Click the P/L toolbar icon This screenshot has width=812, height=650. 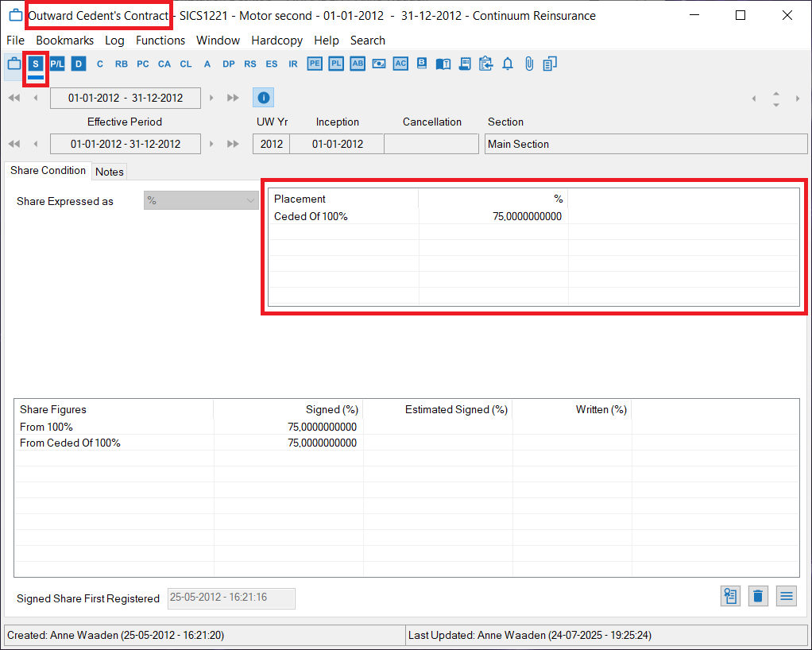coord(57,64)
